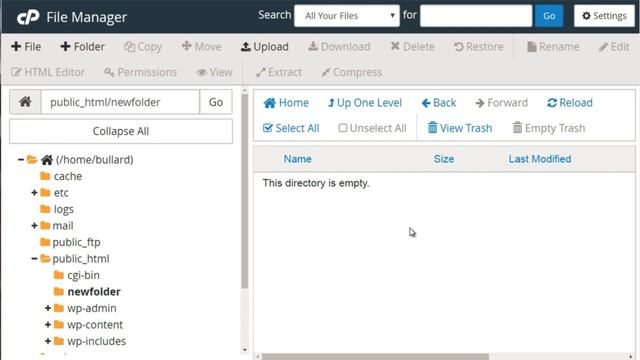This screenshot has height=360, width=640.
Task: Click the Collapse All button
Action: [121, 131]
